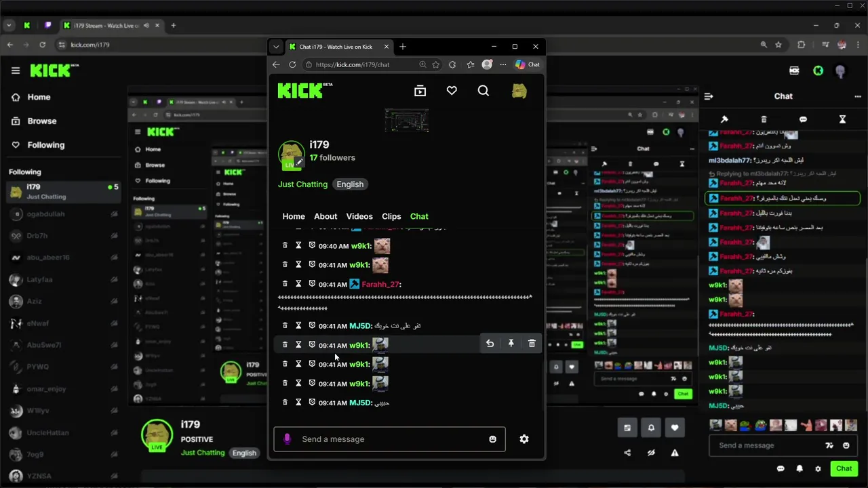Open the hamburger menu beside the main Kick logo
The image size is (868, 488).
(16, 70)
